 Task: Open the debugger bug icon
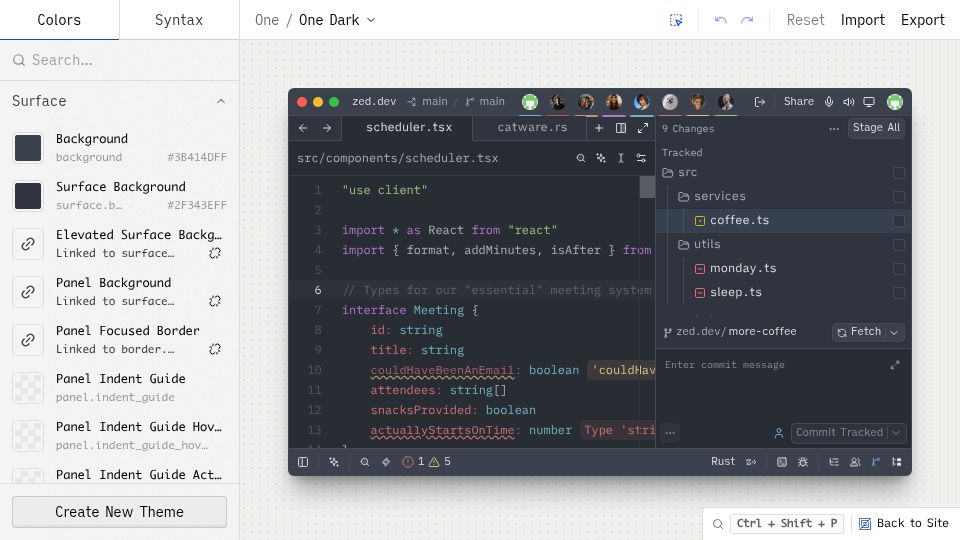tap(803, 462)
